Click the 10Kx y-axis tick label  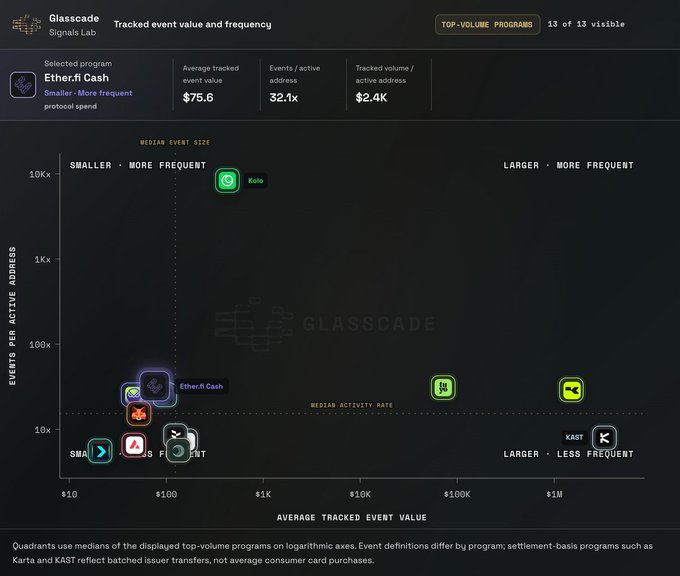point(40,174)
